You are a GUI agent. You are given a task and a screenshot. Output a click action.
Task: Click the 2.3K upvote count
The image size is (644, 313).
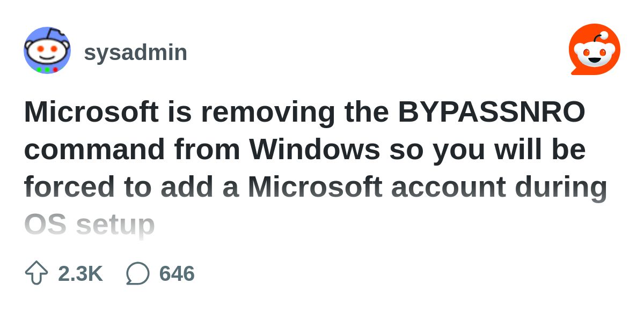80,273
